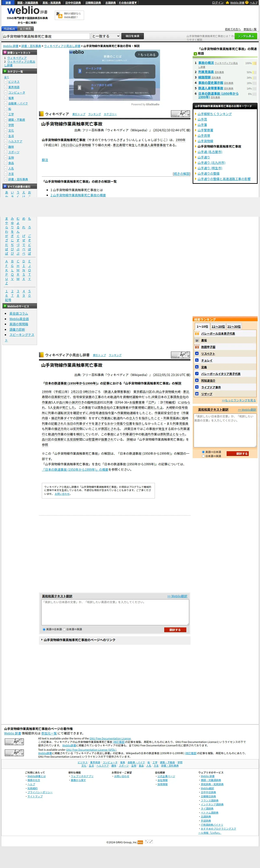Image resolution: width=260 pixels, height=868 pixels.
Task: Expand the ヘルスケア category plus box
Action: [x=6, y=141]
